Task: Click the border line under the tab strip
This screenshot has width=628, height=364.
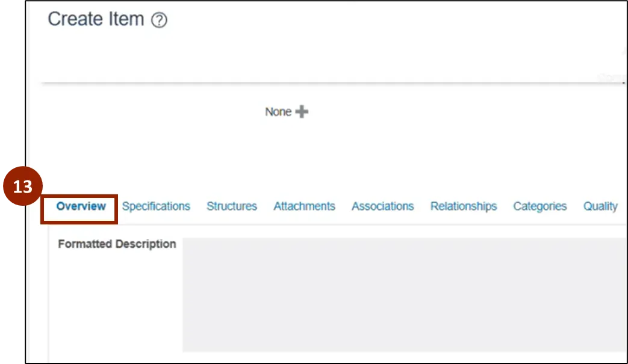Action: pyautogui.click(x=361, y=225)
